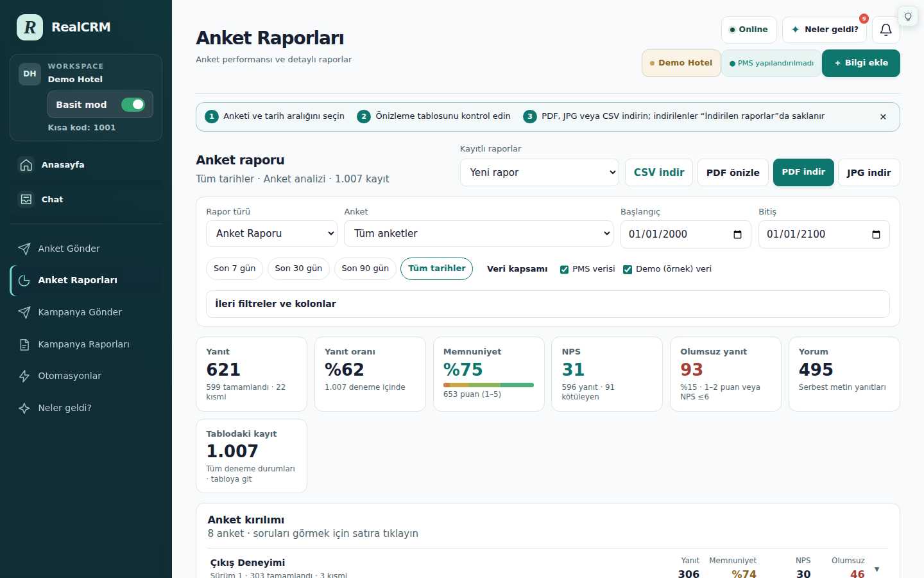Open the Başlangıç date calendar picker icon
This screenshot has width=924, height=578.
point(737,234)
